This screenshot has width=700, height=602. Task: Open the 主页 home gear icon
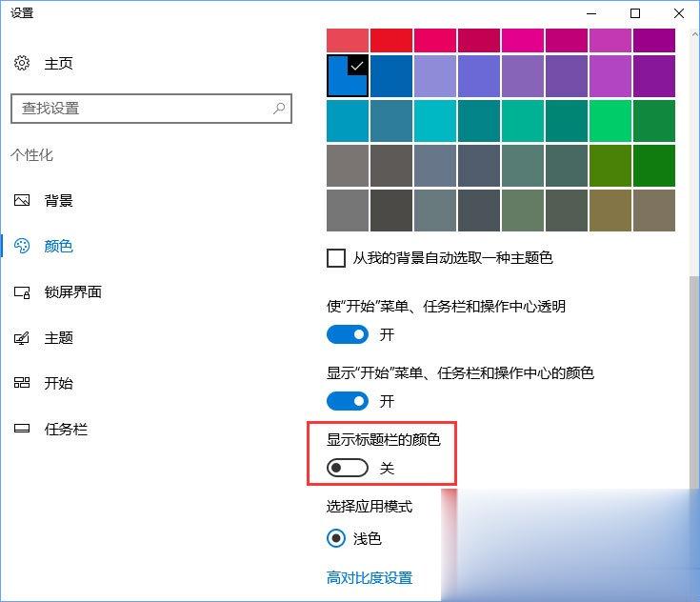pos(21,63)
